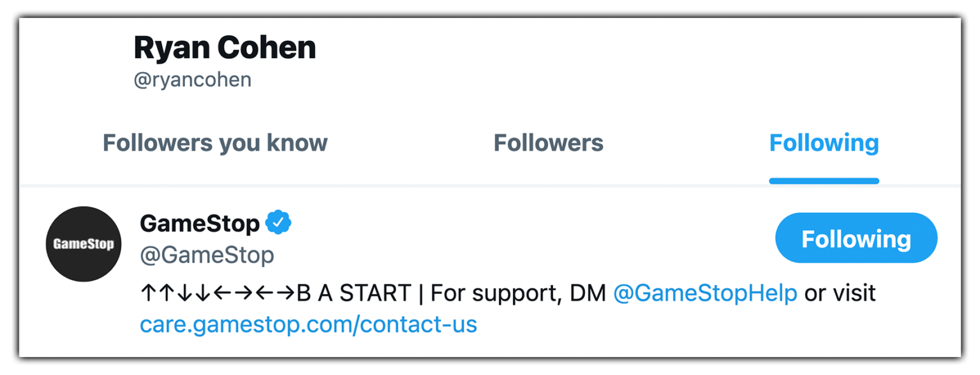Click Ryan Cohen's name

pos(224,47)
